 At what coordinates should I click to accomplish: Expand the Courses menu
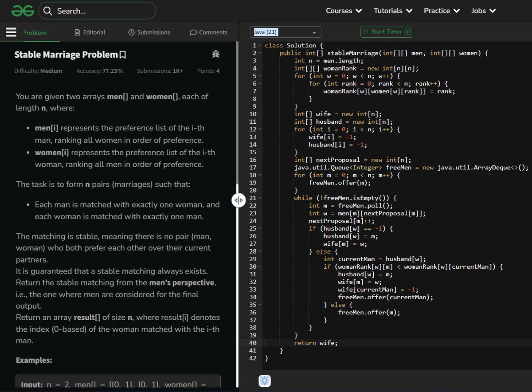(x=344, y=11)
